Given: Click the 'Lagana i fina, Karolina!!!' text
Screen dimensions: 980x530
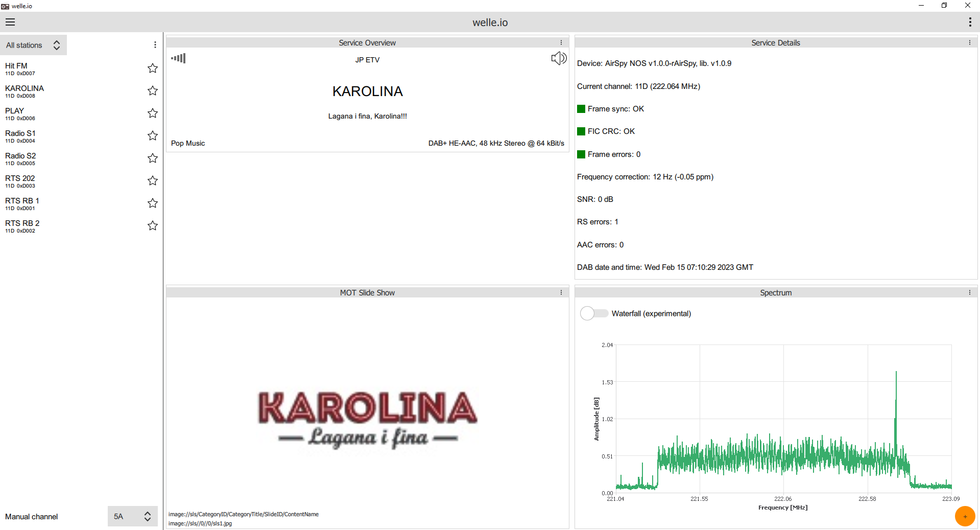Looking at the screenshot, I should 368,116.
